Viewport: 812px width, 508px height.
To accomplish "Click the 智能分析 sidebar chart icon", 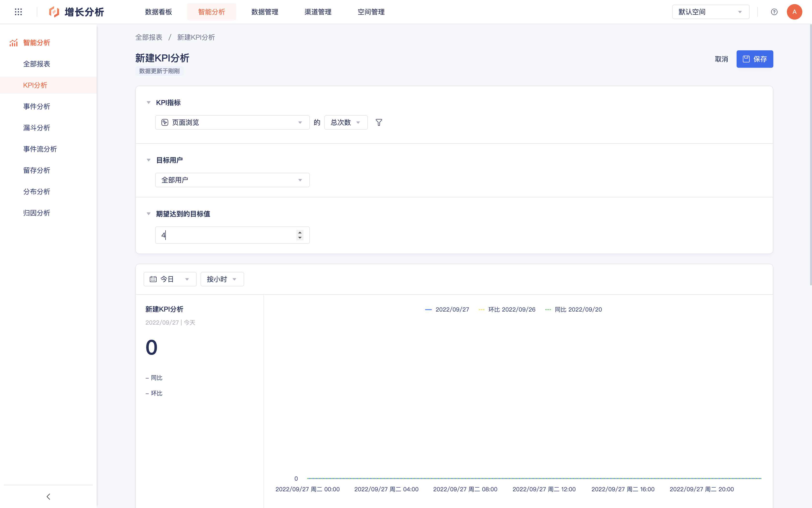I will coord(14,43).
